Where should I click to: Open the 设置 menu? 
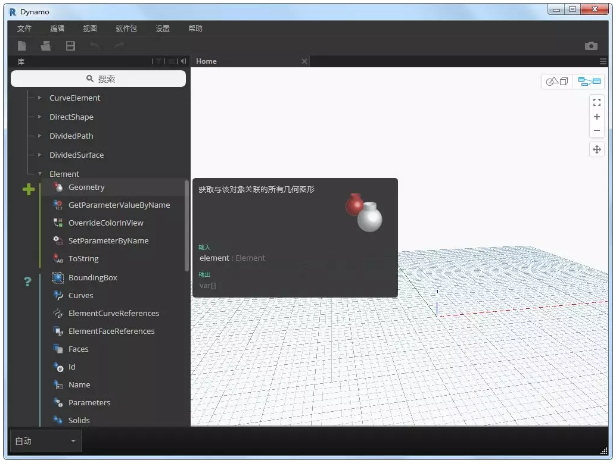(x=162, y=28)
